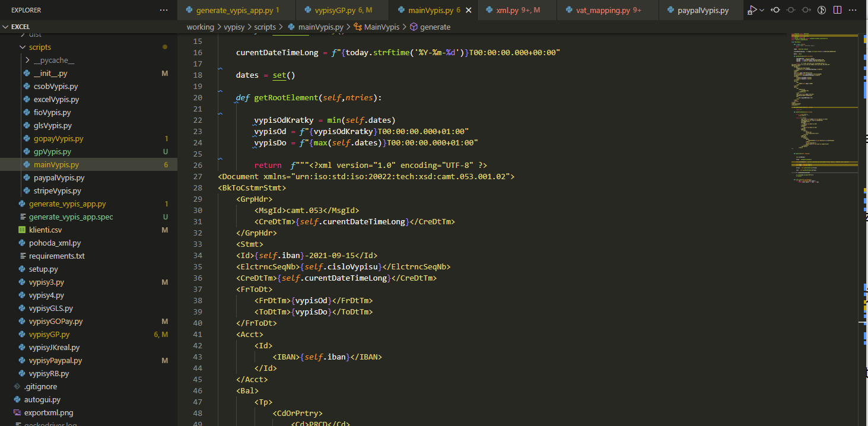Go to next change icon
The height and width of the screenshot is (426, 868).
pos(806,10)
